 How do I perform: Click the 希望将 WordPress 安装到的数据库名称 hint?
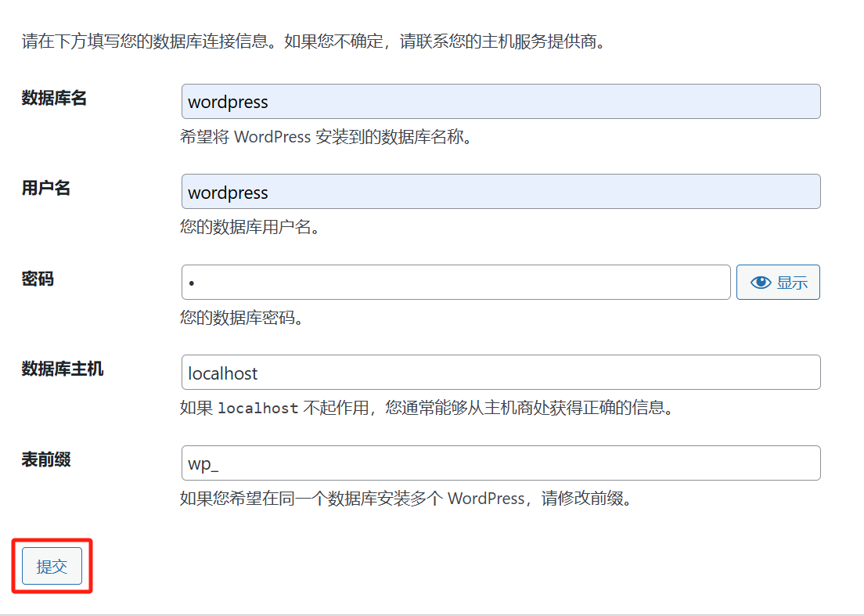point(326,137)
